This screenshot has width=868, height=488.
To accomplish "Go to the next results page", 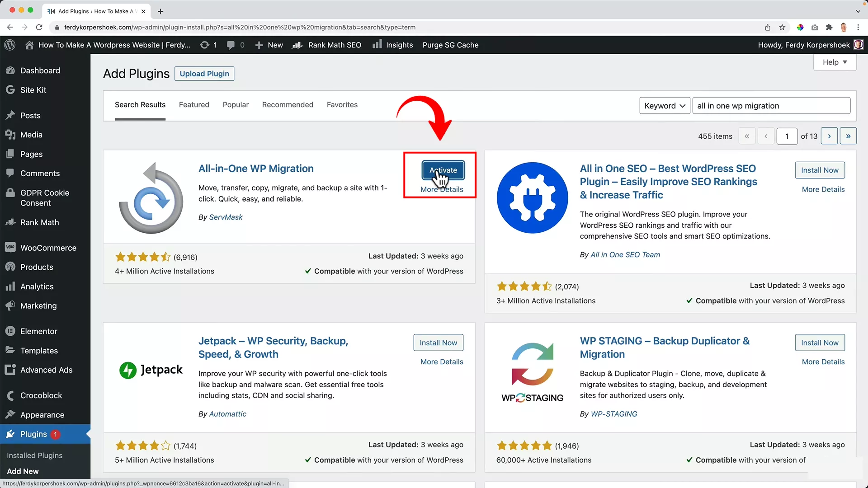I will tap(829, 136).
